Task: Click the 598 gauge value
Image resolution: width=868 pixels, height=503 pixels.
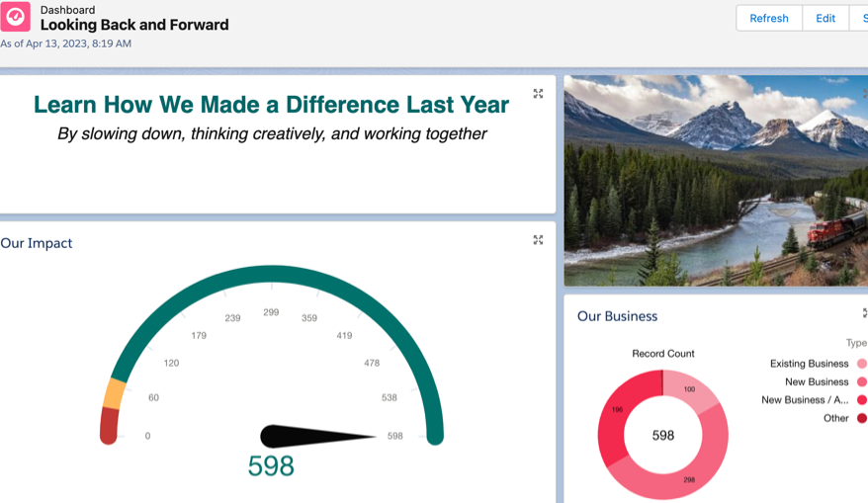Action: coord(271,465)
